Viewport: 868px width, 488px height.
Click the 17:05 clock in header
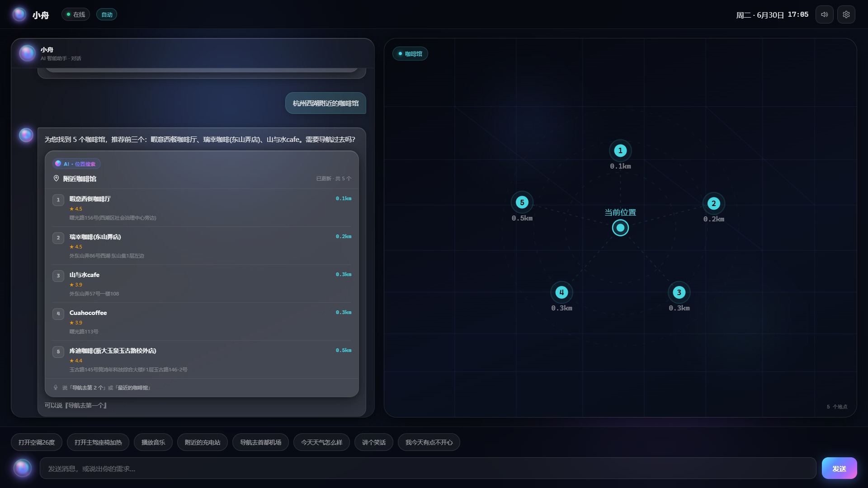pyautogui.click(x=798, y=14)
